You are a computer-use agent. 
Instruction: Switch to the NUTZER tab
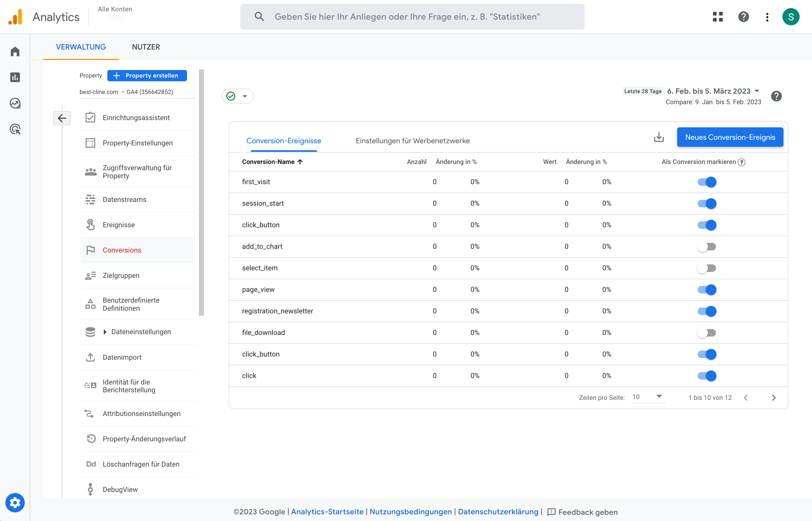pyautogui.click(x=146, y=47)
